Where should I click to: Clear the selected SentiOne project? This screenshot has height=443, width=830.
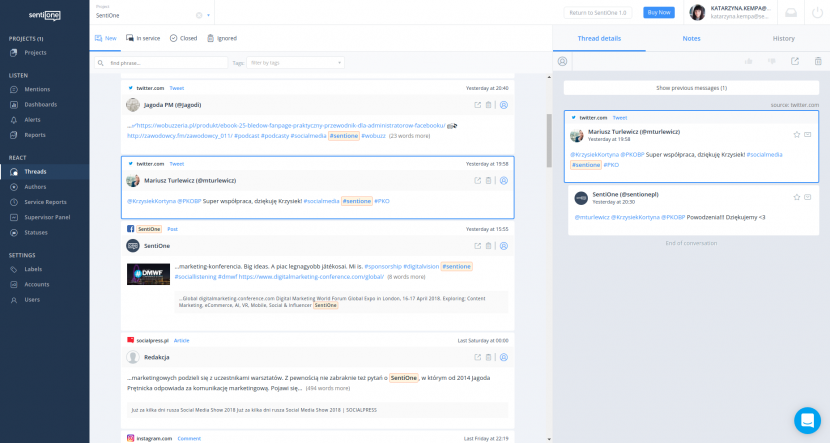(198, 16)
